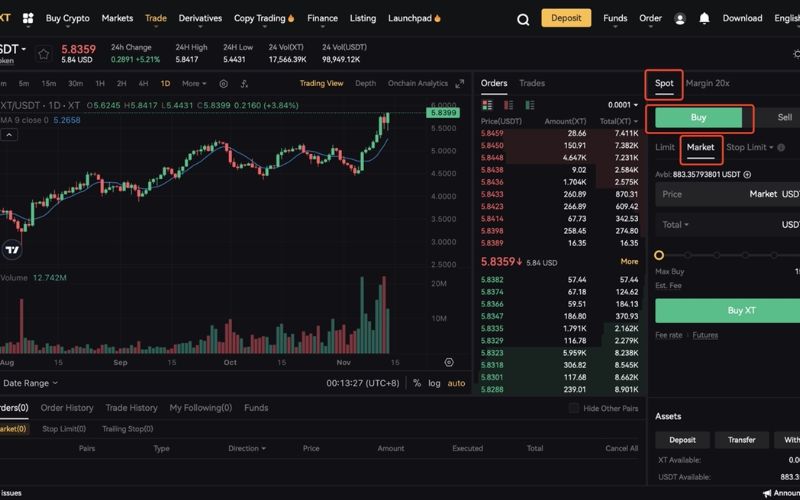
Task: Click the flame icon beside Launchpad
Action: [437, 18]
